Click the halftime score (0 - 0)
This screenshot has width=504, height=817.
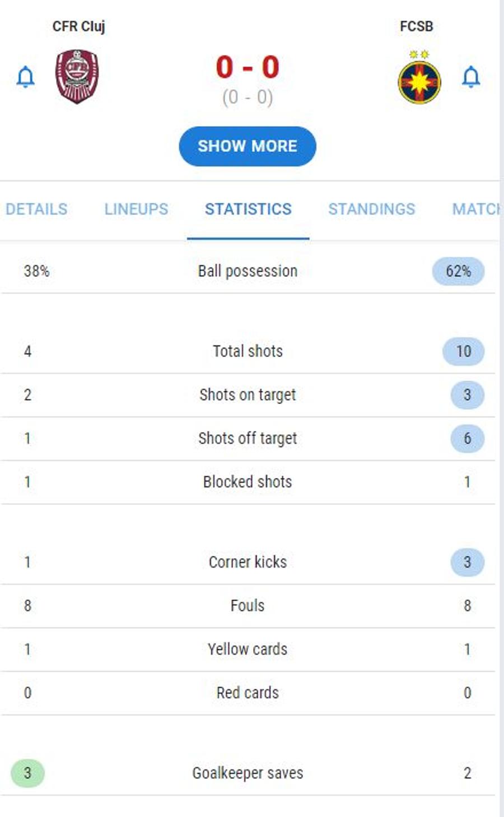point(248,98)
